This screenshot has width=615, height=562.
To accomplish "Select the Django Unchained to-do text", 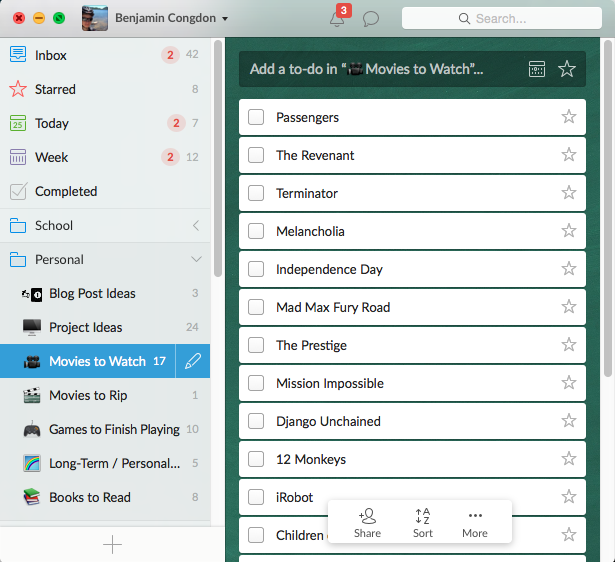I will click(328, 421).
